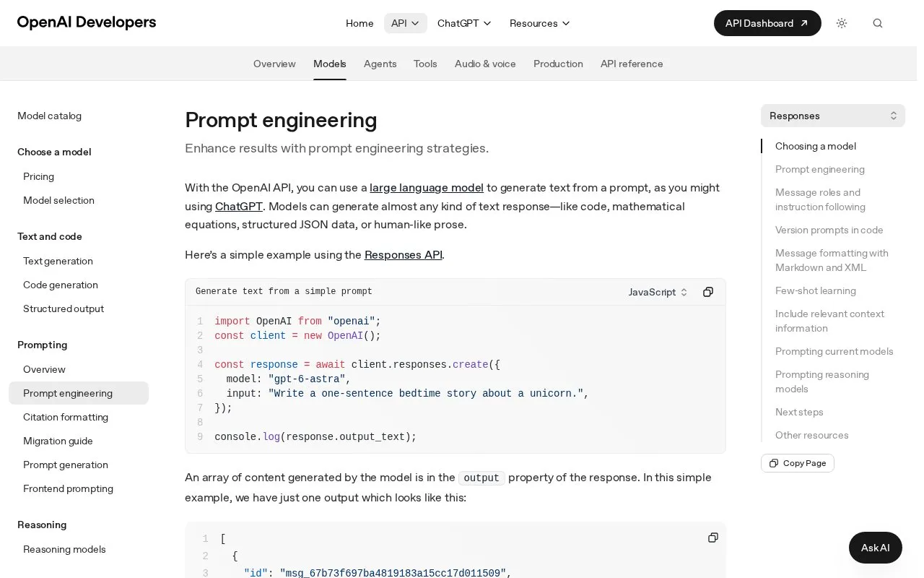Screen dimensions: 924x578
Task: Jump to Prompting reasoning models section
Action: pos(822,381)
